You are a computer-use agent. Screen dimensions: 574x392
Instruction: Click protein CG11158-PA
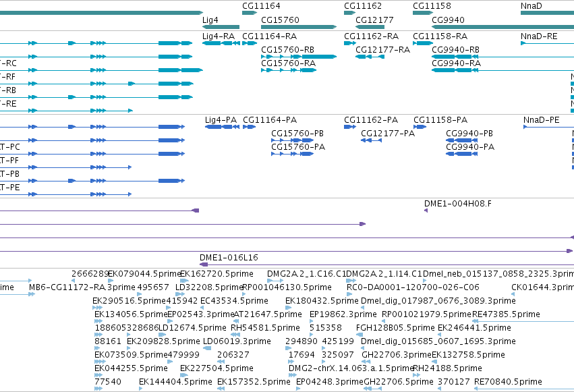tap(420, 127)
